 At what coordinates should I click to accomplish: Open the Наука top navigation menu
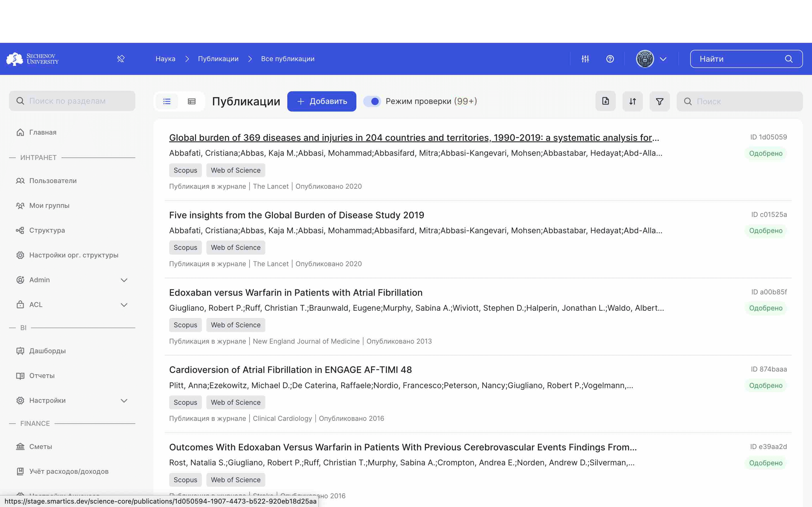(166, 58)
